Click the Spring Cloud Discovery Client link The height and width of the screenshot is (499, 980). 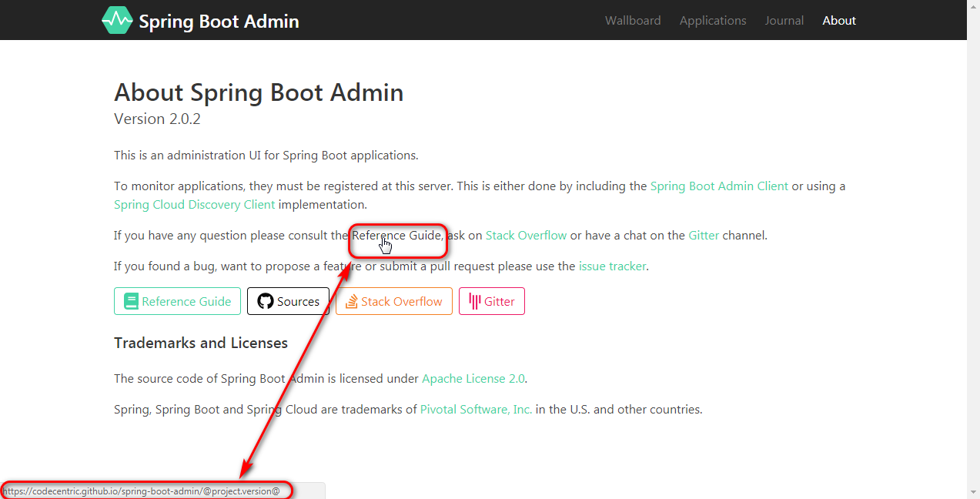click(x=194, y=204)
